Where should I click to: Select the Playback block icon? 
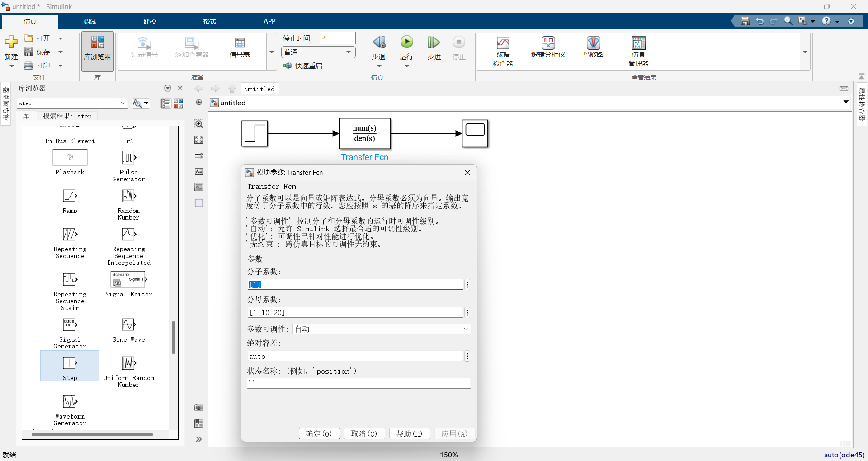coord(70,157)
